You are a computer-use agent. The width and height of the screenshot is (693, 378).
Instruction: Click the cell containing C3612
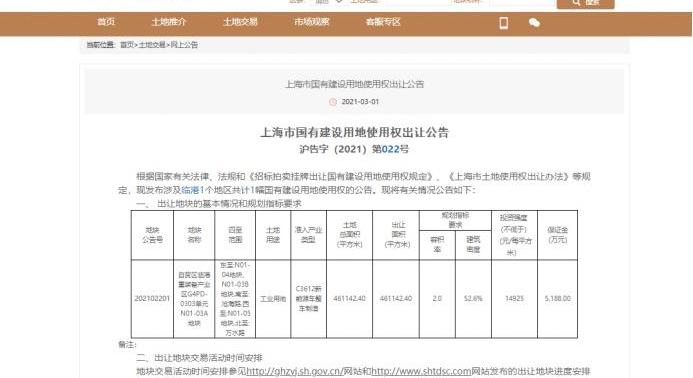tap(308, 298)
